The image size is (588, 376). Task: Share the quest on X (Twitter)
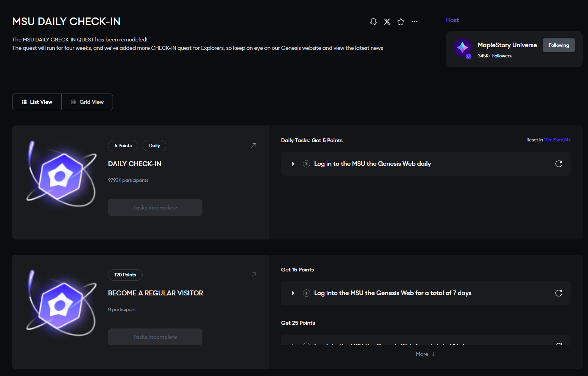point(387,22)
